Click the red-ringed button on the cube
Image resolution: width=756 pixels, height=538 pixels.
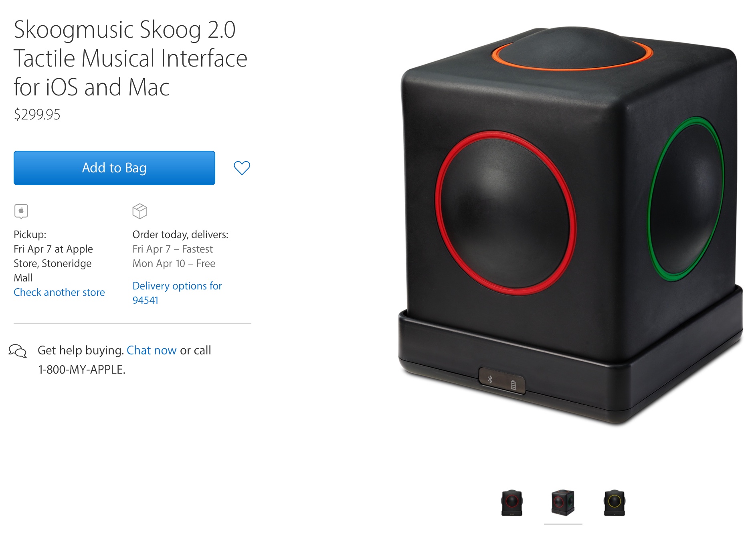tap(505, 213)
